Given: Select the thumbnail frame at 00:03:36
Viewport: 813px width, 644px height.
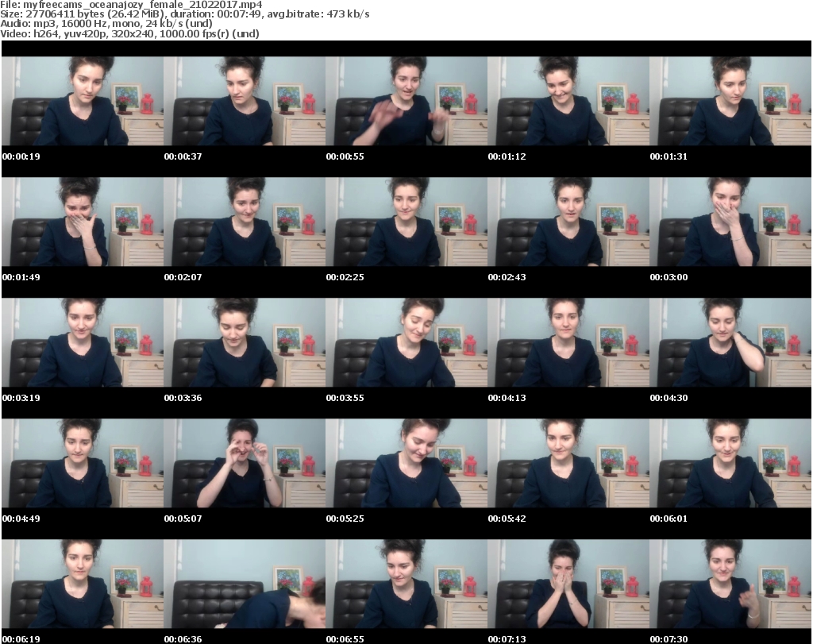Looking at the screenshot, I should point(245,343).
